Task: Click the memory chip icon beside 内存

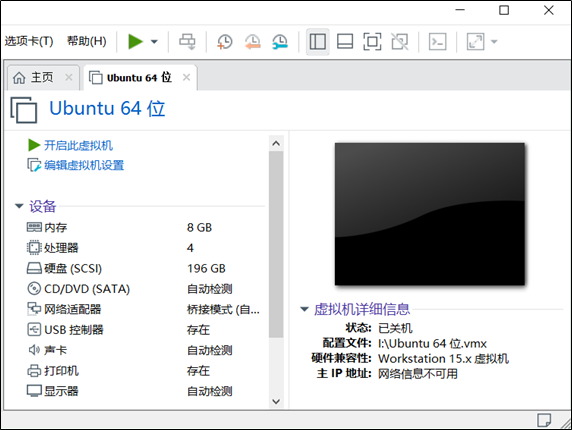Action: [34, 227]
